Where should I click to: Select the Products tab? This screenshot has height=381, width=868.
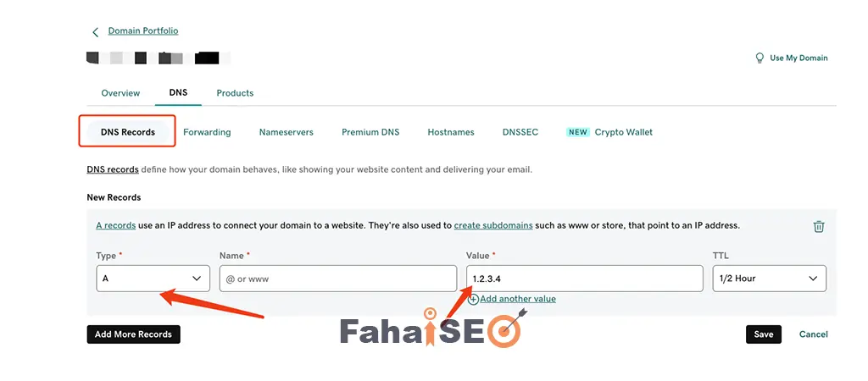point(235,93)
